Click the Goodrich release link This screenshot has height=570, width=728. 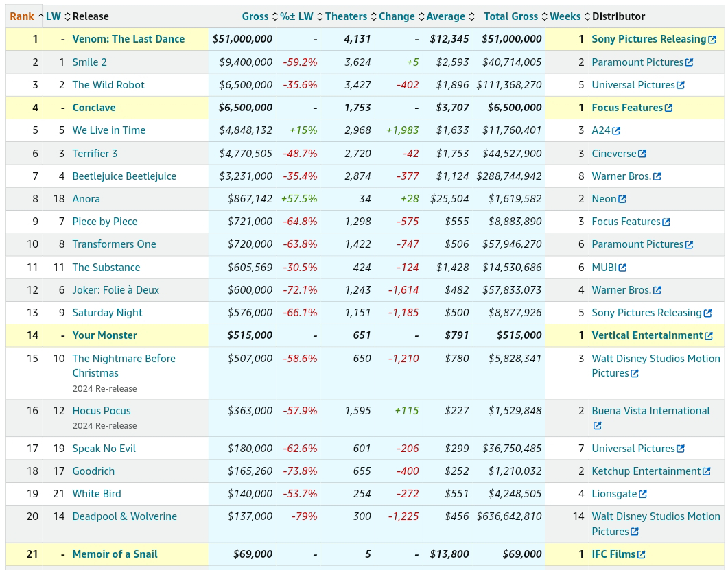93,471
